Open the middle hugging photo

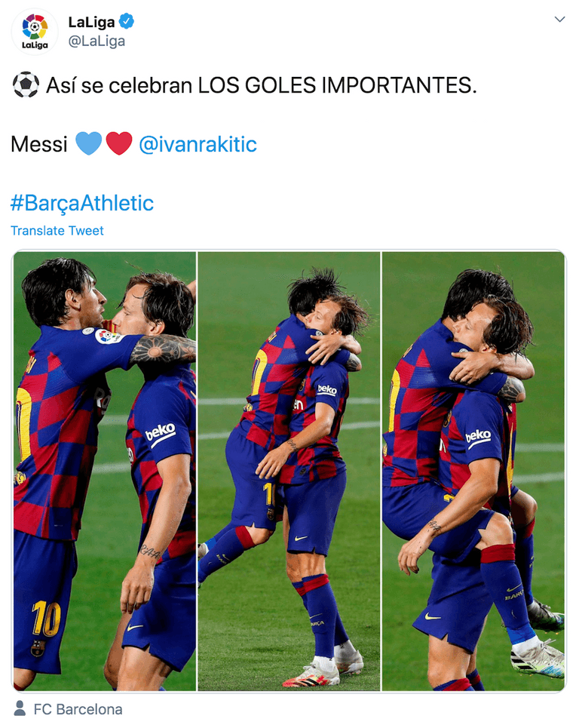pos(289,472)
